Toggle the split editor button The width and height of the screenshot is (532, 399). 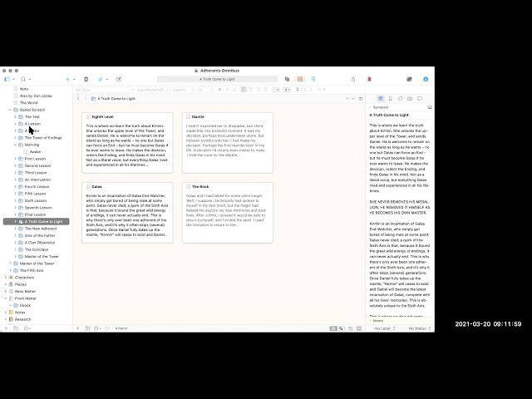click(x=360, y=98)
